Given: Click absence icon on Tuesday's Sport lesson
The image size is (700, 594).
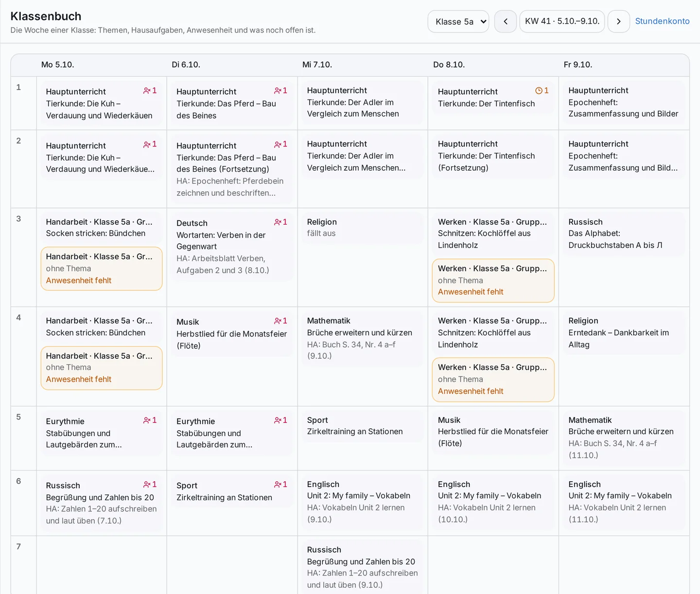Looking at the screenshot, I should pos(280,485).
